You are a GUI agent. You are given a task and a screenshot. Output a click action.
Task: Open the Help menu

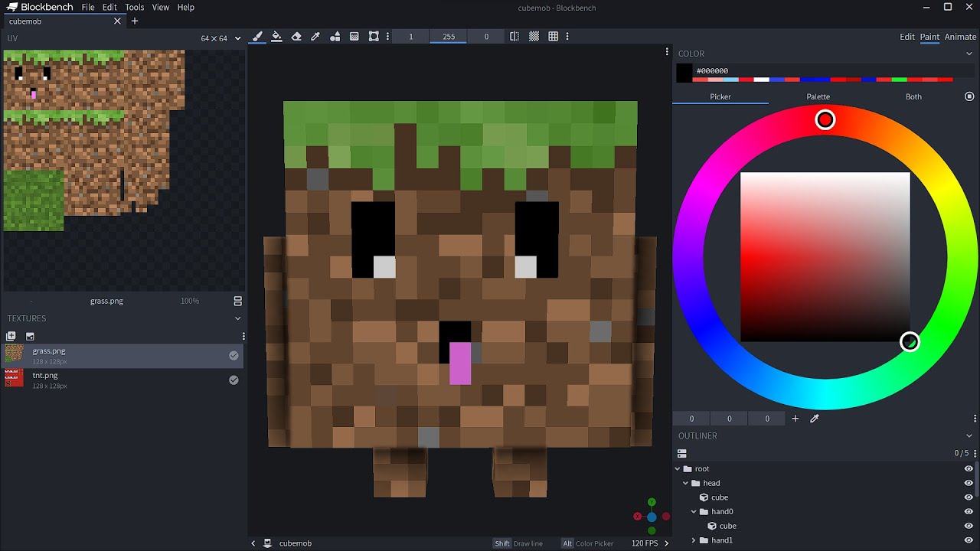186,8
